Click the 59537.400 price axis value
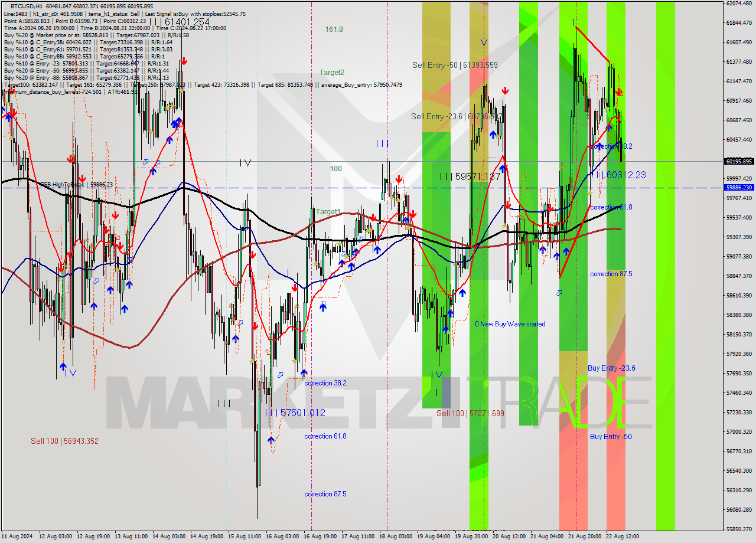The image size is (756, 543). (739, 218)
